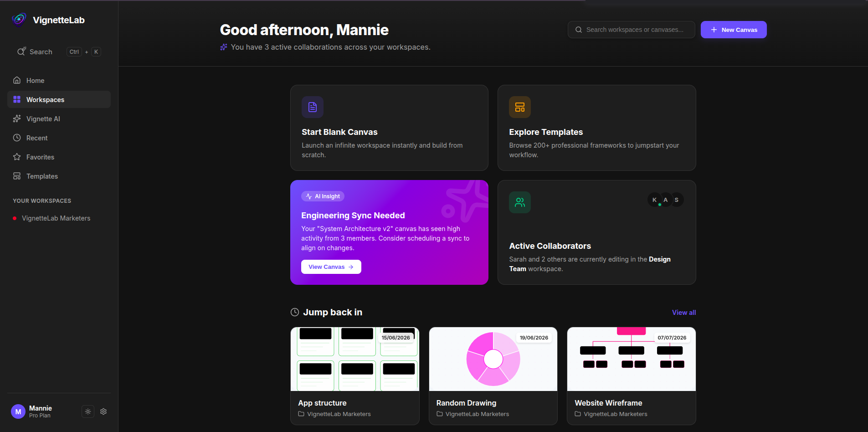Toggle light/dark theme sun button
The height and width of the screenshot is (432, 868).
click(x=88, y=411)
